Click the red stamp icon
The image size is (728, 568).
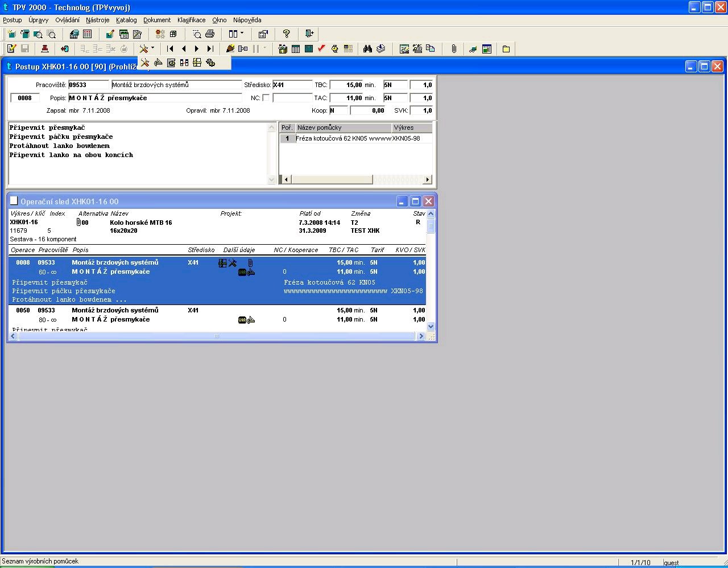click(x=45, y=49)
